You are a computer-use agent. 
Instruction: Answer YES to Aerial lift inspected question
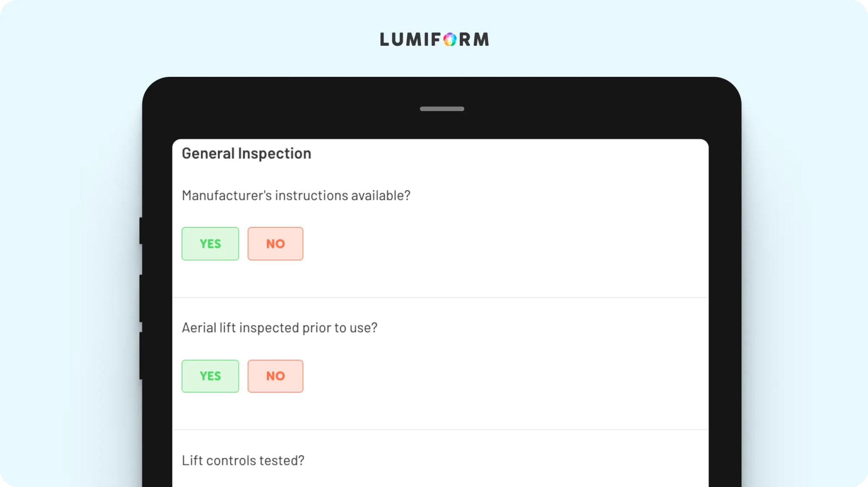coord(210,376)
